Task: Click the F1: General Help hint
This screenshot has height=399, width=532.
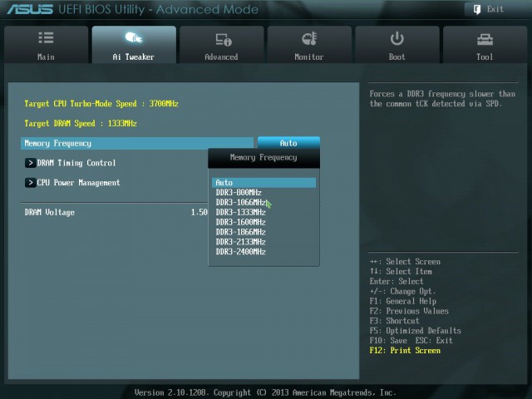Action: [402, 301]
